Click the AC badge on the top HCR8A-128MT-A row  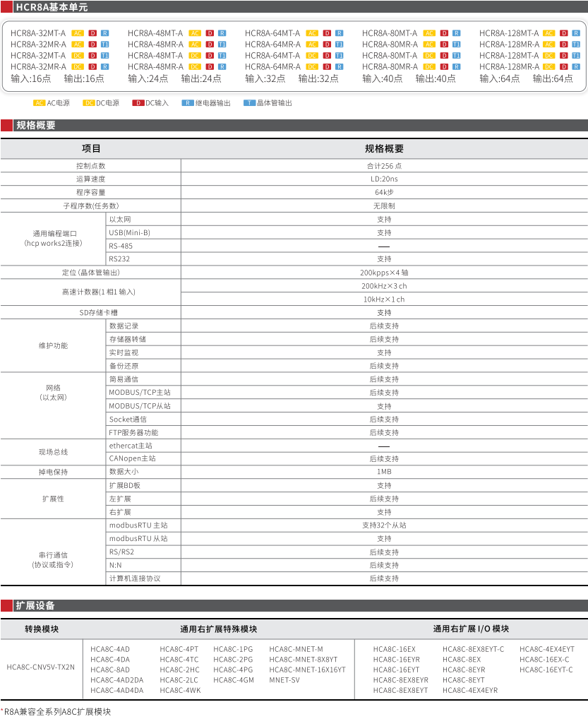pyautogui.click(x=548, y=33)
